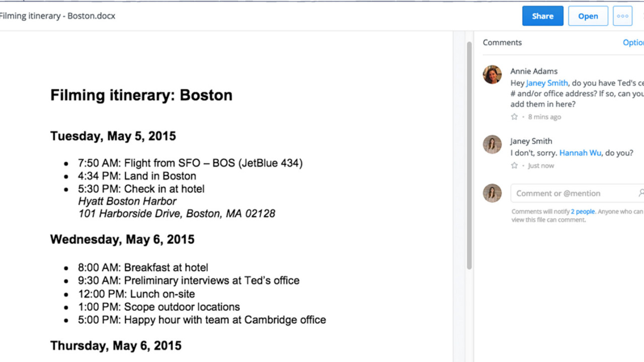Expand the Options menu in Comments
644x362 pixels.
point(633,43)
